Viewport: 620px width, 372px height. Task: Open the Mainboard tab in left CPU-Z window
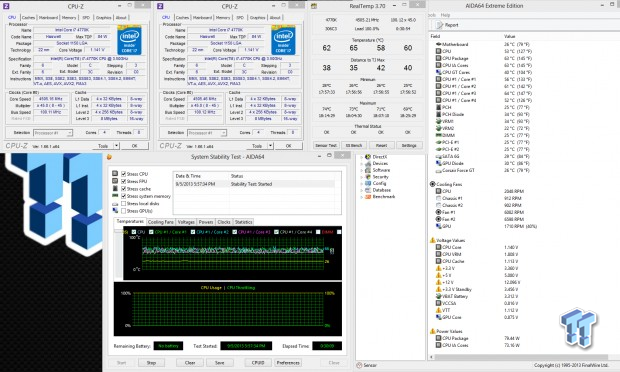pyautogui.click(x=48, y=17)
